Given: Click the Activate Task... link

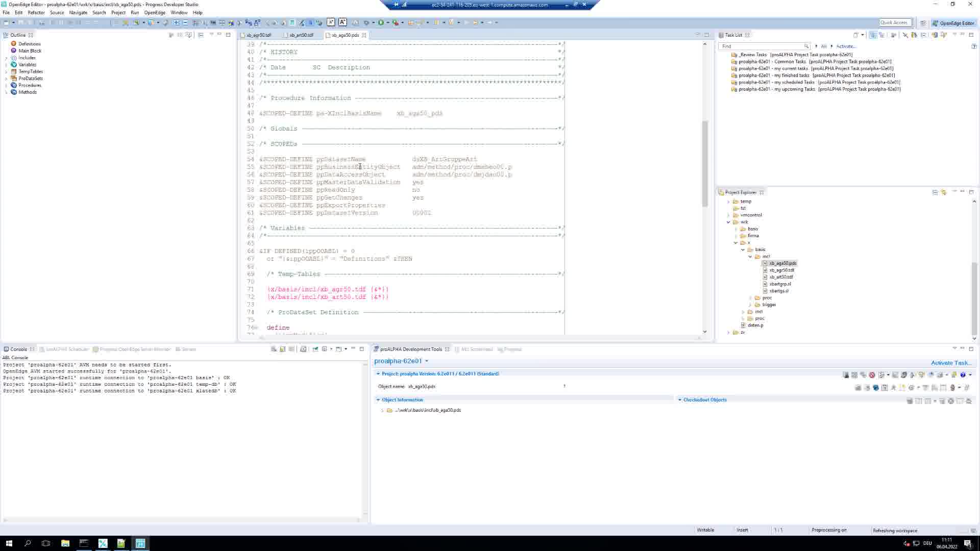Looking at the screenshot, I should point(950,363).
